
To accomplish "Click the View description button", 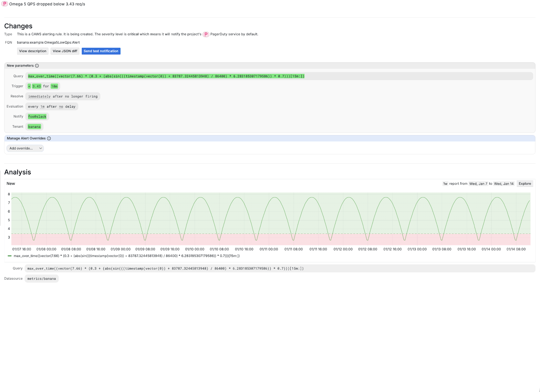I will (x=33, y=51).
